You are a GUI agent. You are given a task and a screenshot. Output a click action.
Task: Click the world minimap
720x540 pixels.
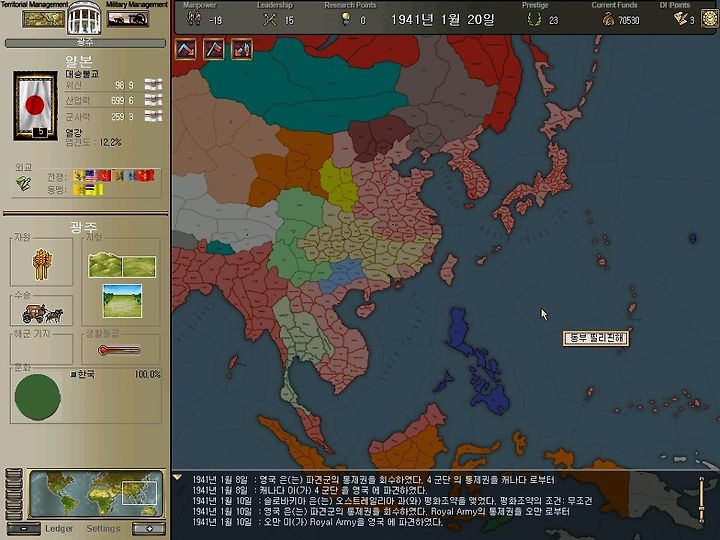click(x=96, y=494)
